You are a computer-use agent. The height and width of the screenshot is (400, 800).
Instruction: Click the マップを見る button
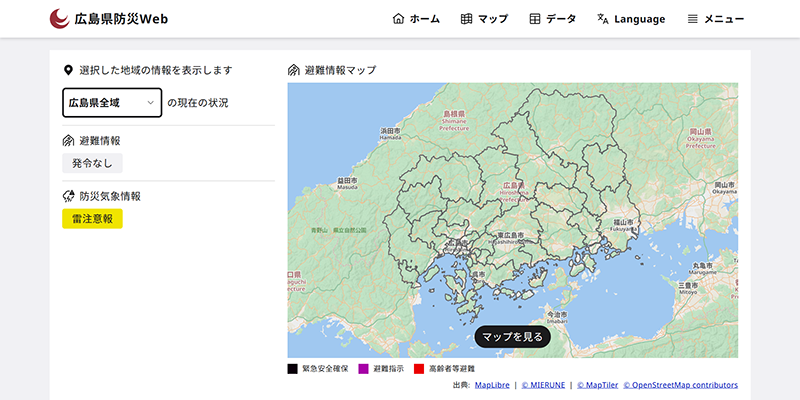(x=512, y=337)
